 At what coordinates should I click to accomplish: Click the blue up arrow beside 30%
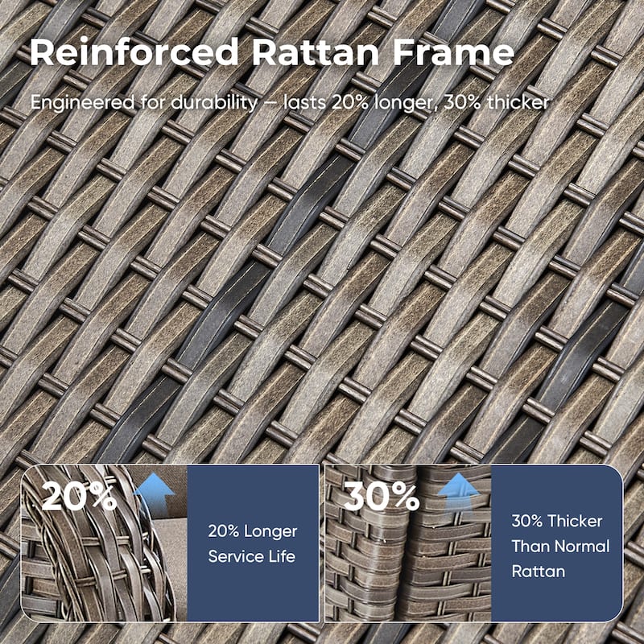pyautogui.click(x=458, y=493)
